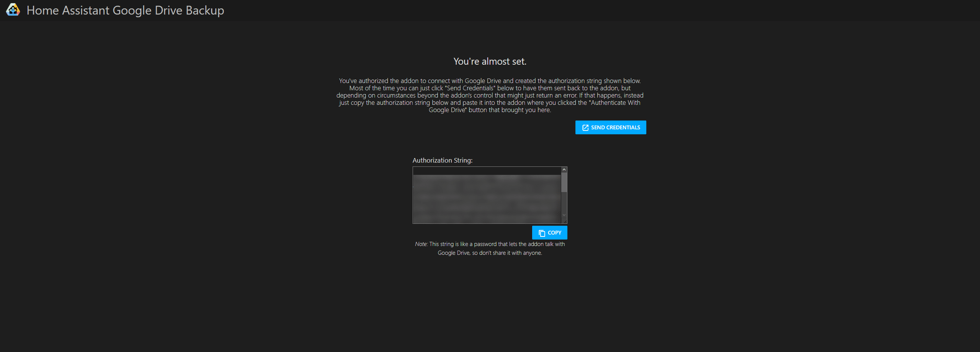Click the empty top line of the authorization textarea
This screenshot has width=980, height=352.
point(487,171)
